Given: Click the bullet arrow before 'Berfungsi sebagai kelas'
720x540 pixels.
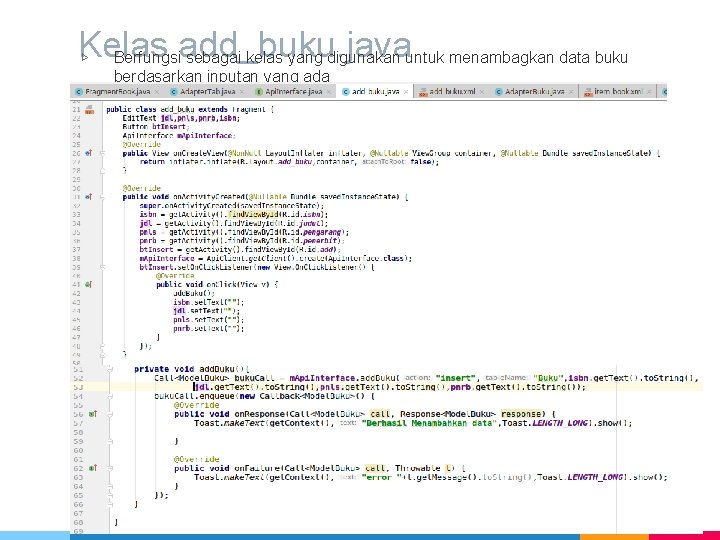Looking at the screenshot, I should (84, 57).
